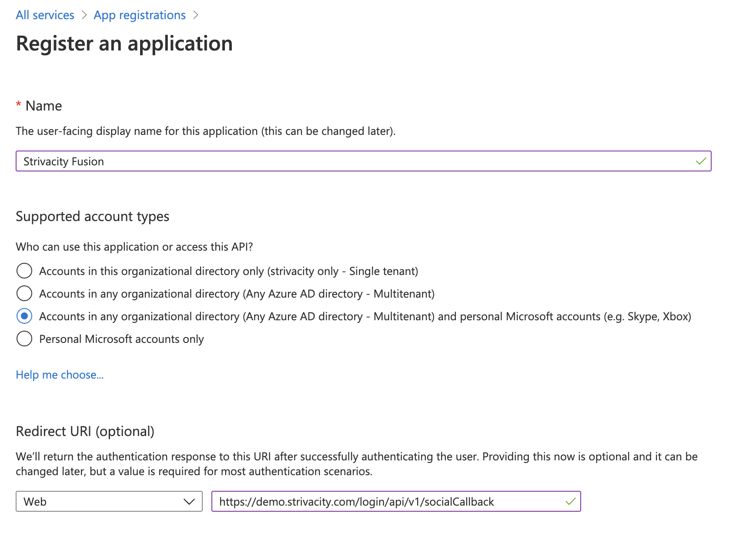756x550 pixels.
Task: Click the "Who can use this application" question text
Action: (134, 247)
